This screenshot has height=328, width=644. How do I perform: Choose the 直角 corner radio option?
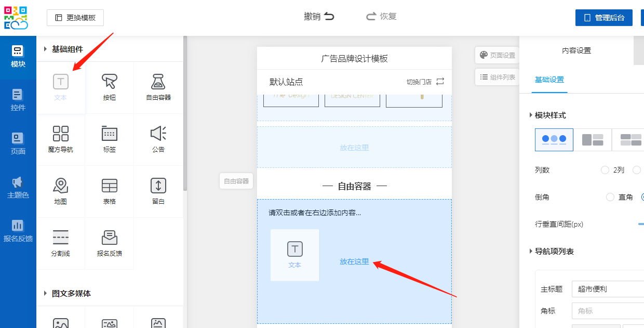click(x=610, y=197)
